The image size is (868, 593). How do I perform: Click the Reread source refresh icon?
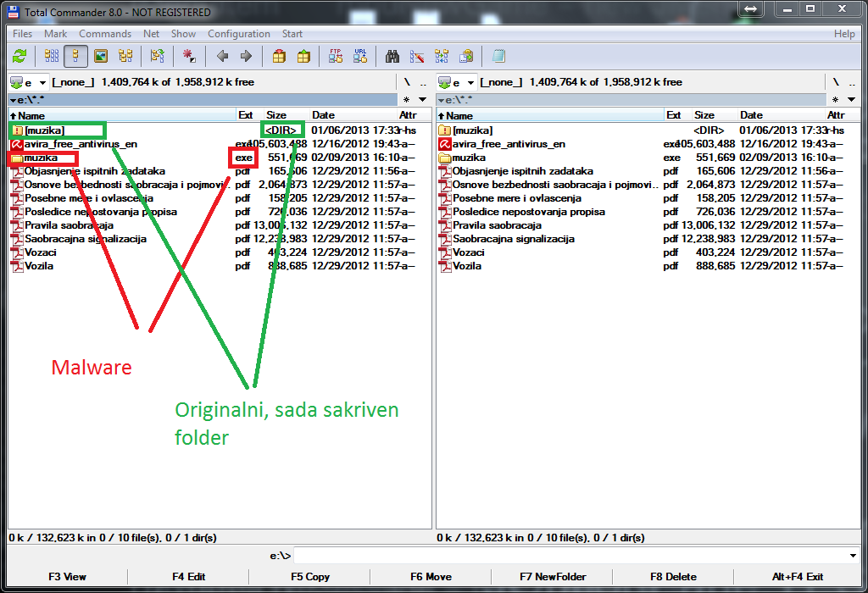(19, 56)
